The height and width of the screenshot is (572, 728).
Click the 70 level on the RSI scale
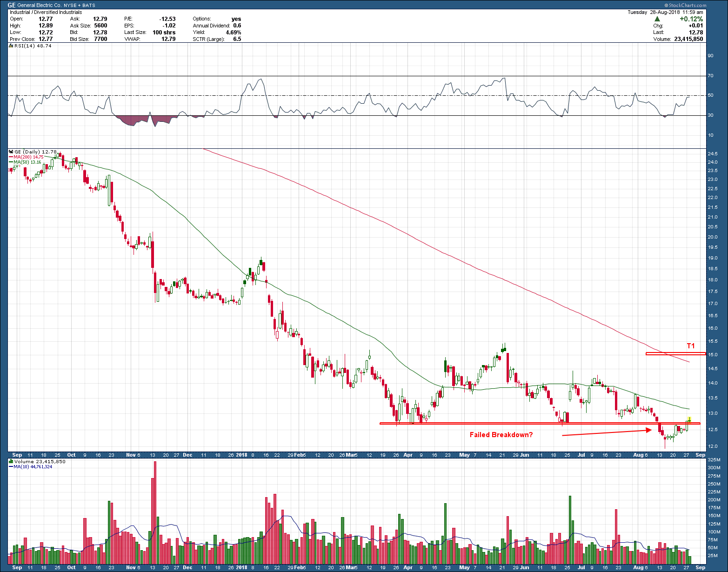coord(710,75)
